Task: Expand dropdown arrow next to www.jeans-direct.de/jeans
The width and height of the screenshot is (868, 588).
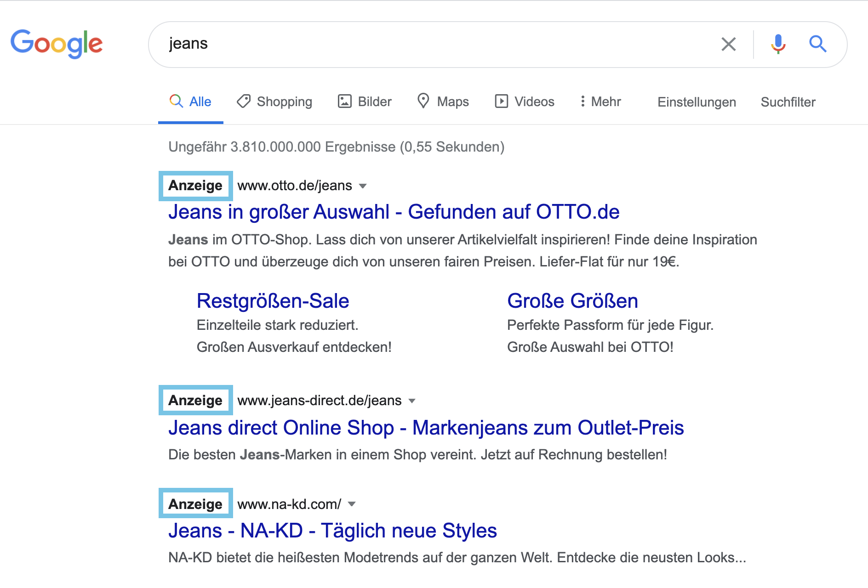Action: click(412, 401)
